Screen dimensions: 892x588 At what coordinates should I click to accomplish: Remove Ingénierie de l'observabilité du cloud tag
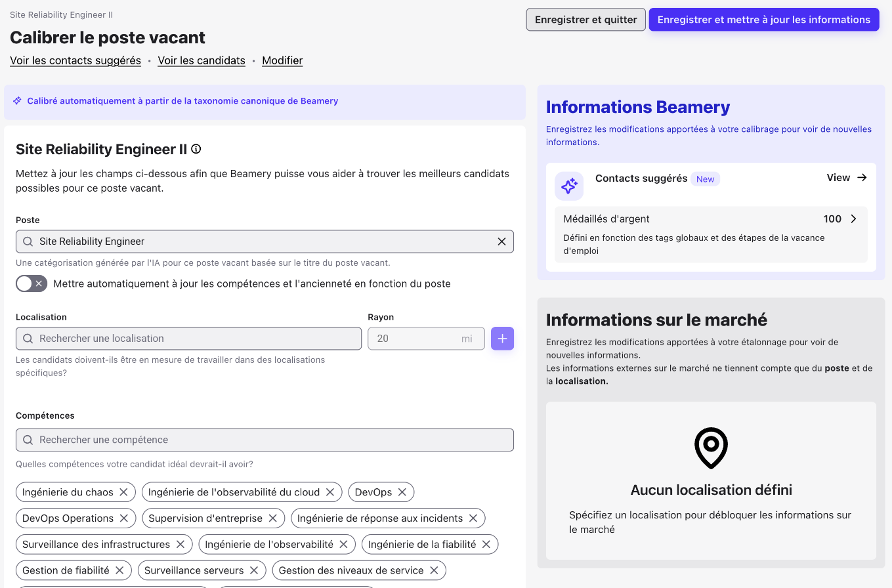pos(330,492)
